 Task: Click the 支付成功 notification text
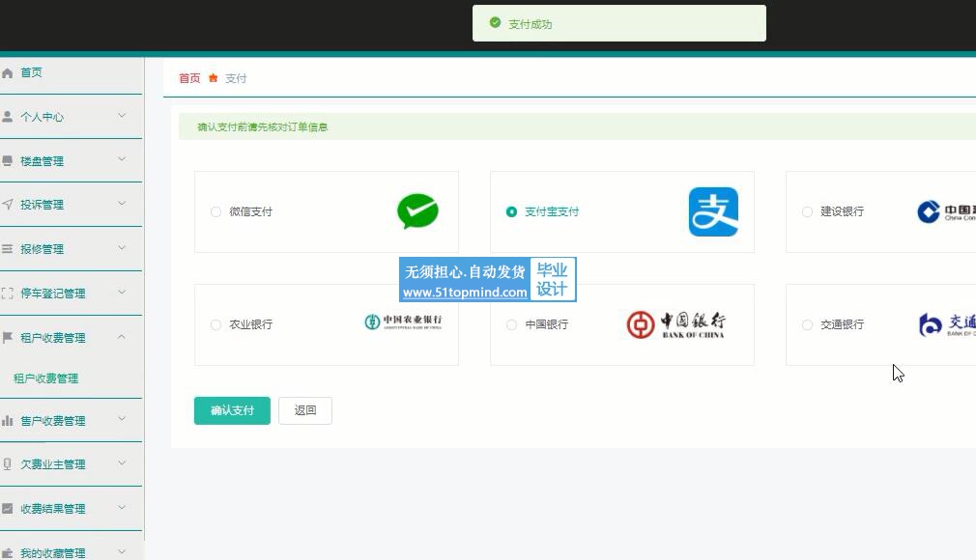[531, 24]
